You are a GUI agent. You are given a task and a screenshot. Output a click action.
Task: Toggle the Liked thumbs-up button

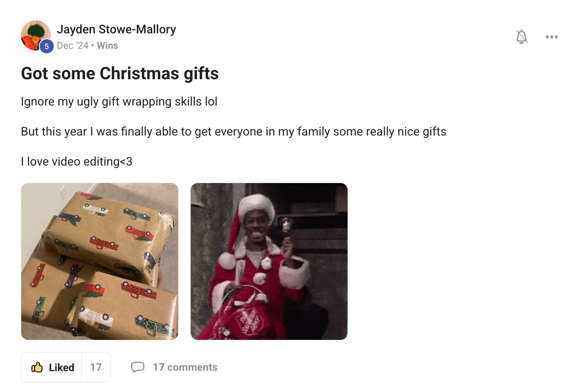52,367
